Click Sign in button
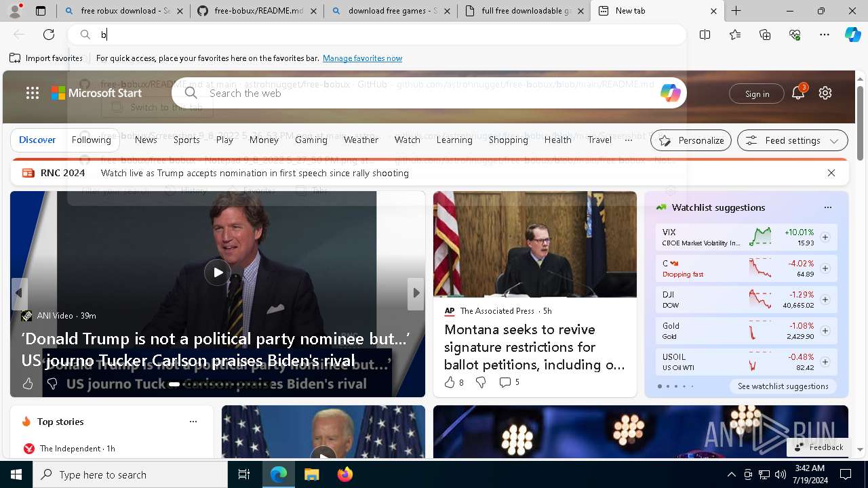The height and width of the screenshot is (488, 868). pos(757,94)
